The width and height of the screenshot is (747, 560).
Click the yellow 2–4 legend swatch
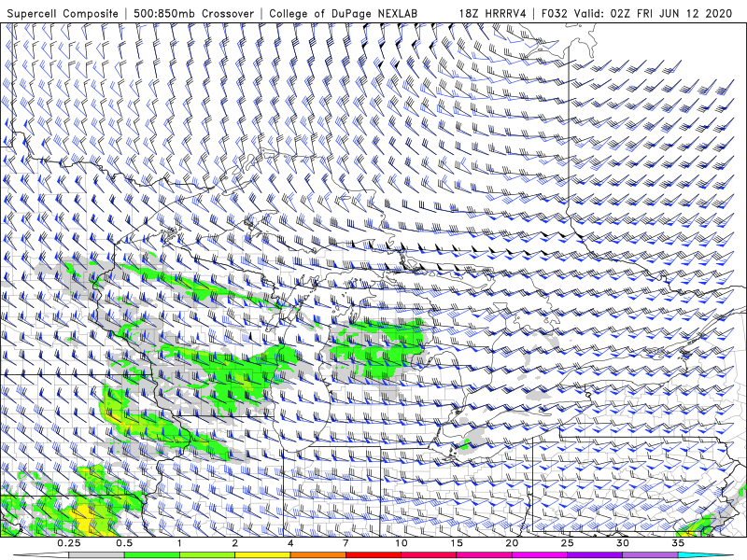point(262,555)
